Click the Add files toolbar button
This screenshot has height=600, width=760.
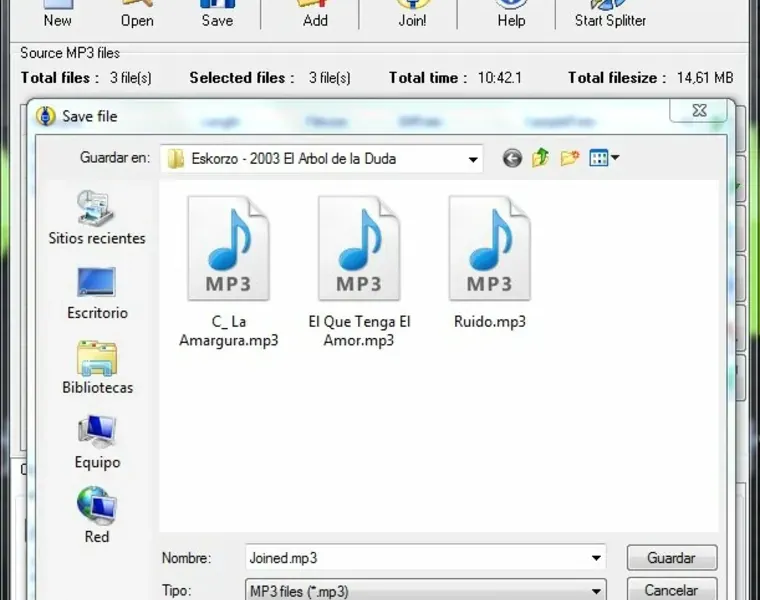316,14
